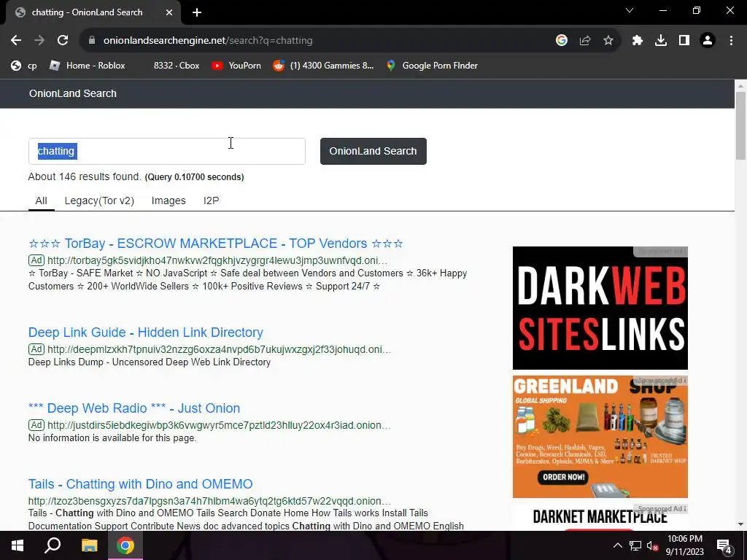Expand the tab search chevron
Image resolution: width=747 pixels, height=560 pixels.
pos(630,10)
